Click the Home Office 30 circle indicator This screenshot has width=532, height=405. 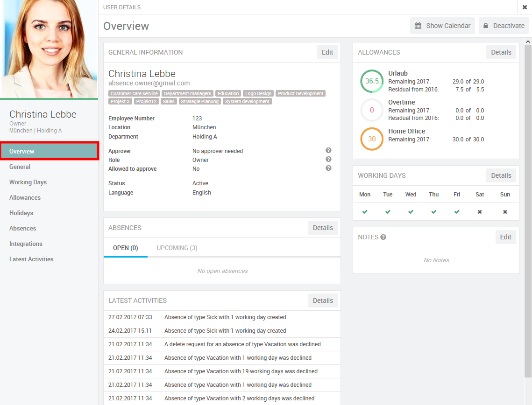click(372, 139)
